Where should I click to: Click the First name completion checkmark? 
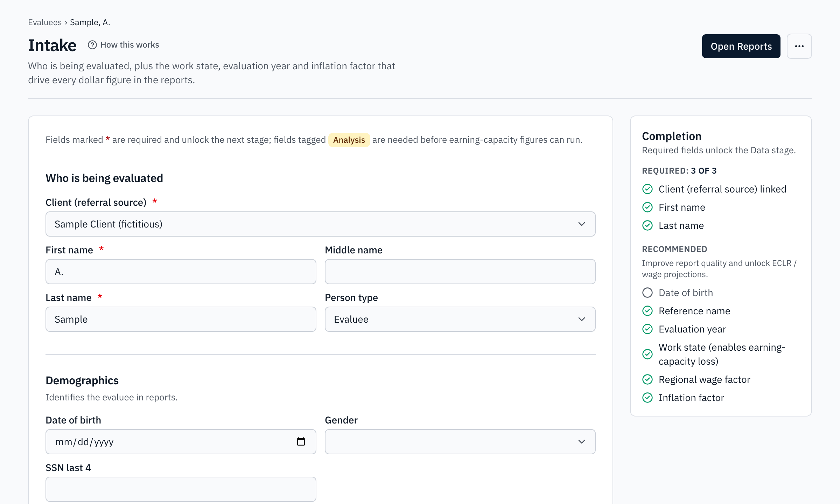point(647,207)
